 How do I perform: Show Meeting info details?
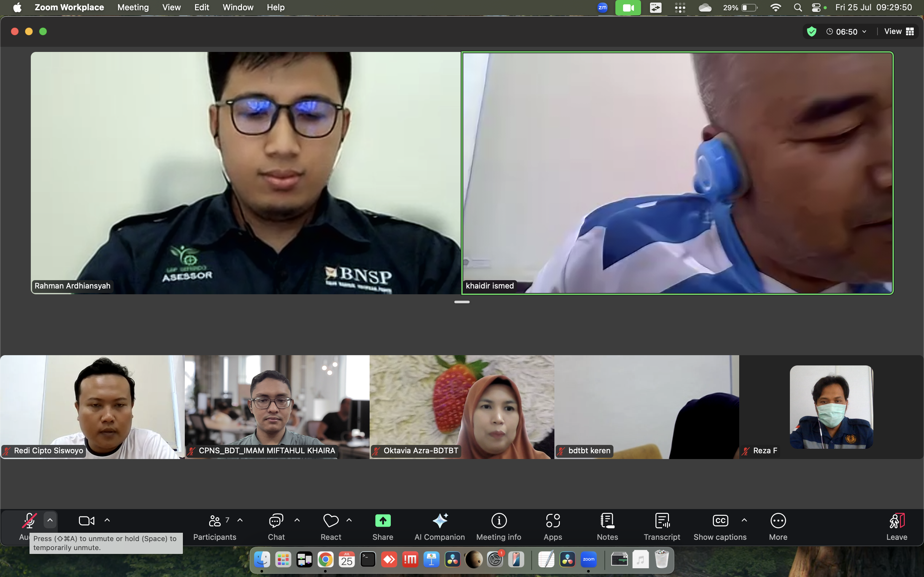(499, 526)
